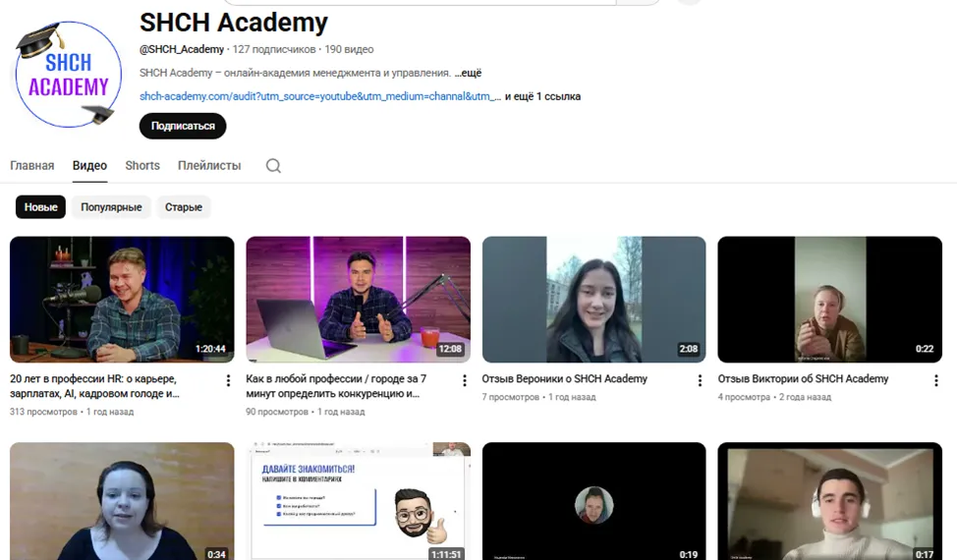The height and width of the screenshot is (560, 957).
Task: Open video title 'Как в любой профессии / городе'
Action: pyautogui.click(x=336, y=386)
